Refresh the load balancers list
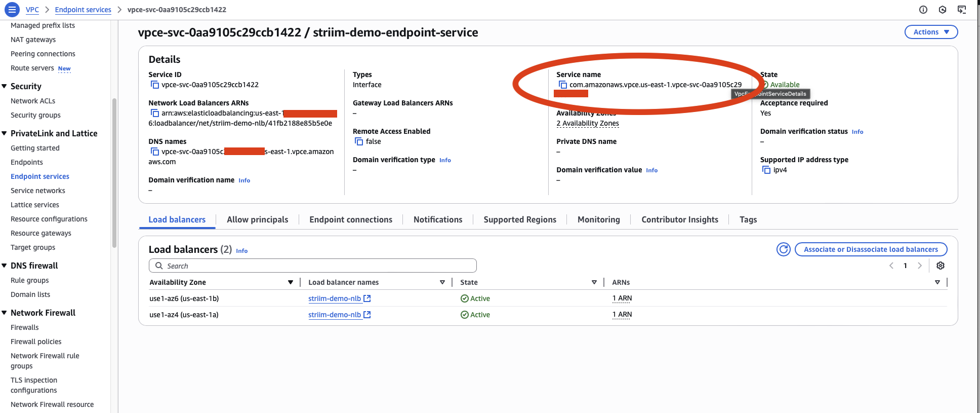 coord(783,249)
